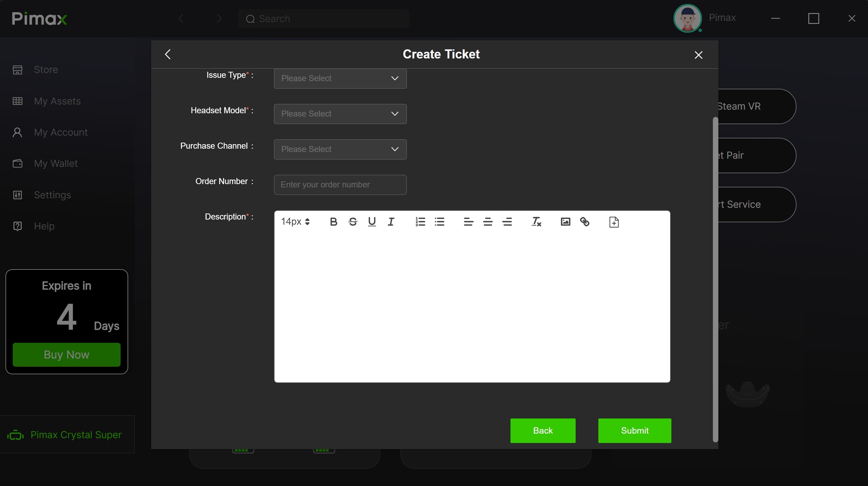Close the Create Ticket dialog
The width and height of the screenshot is (868, 486).
click(x=698, y=55)
